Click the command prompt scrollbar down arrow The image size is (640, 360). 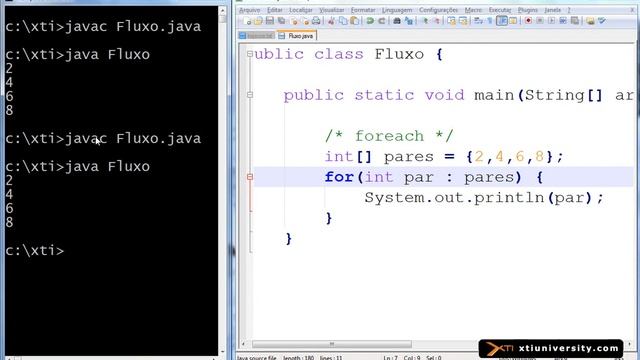[222, 351]
